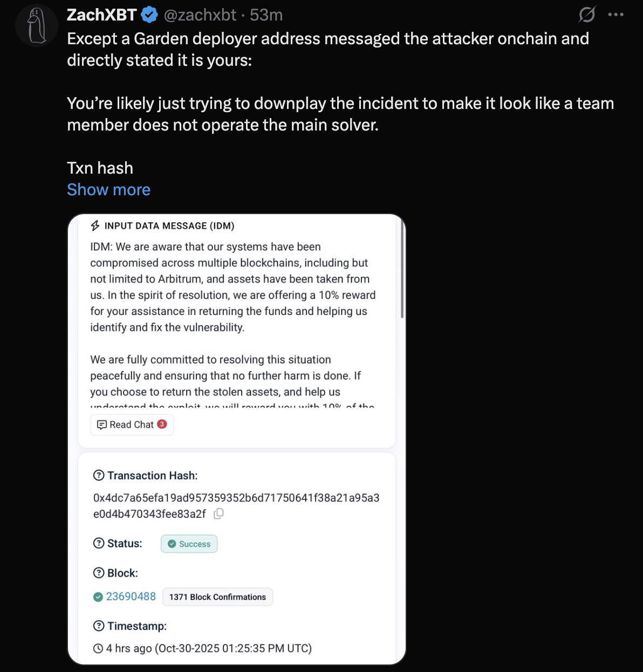Click the red notification badge on Read Chat
This screenshot has height=672, width=643.
[x=161, y=424]
